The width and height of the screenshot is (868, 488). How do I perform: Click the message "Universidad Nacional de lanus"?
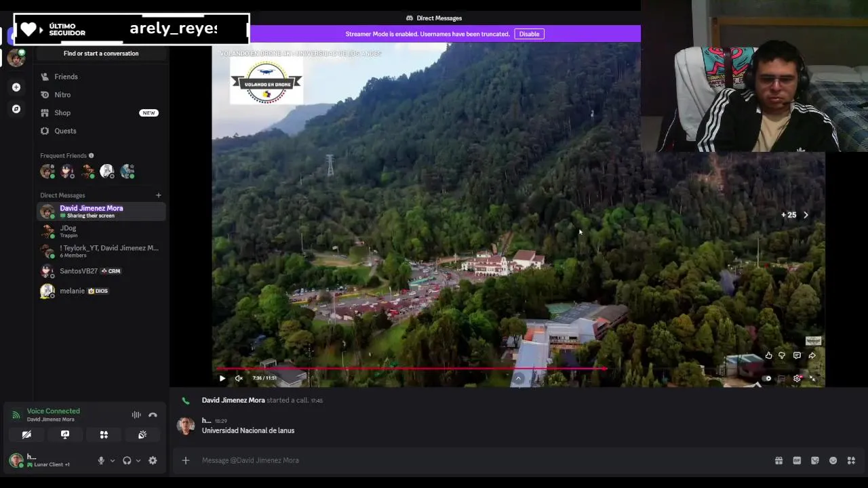pyautogui.click(x=248, y=430)
